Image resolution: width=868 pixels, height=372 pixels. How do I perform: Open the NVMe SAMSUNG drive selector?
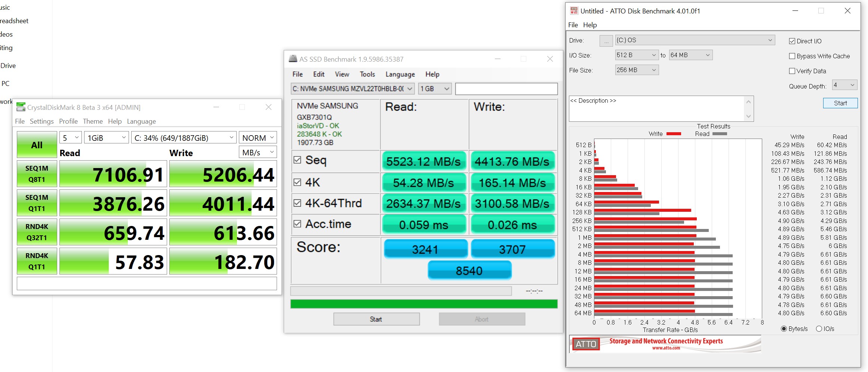point(353,89)
